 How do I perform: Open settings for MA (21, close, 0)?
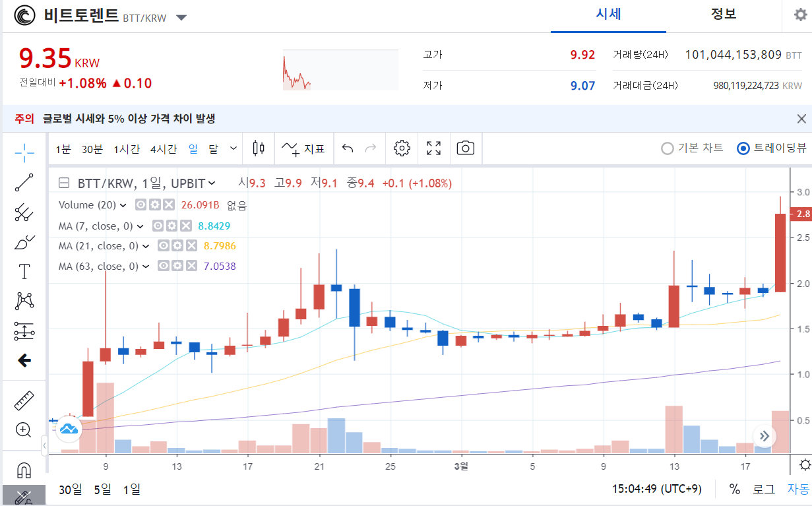tap(177, 246)
